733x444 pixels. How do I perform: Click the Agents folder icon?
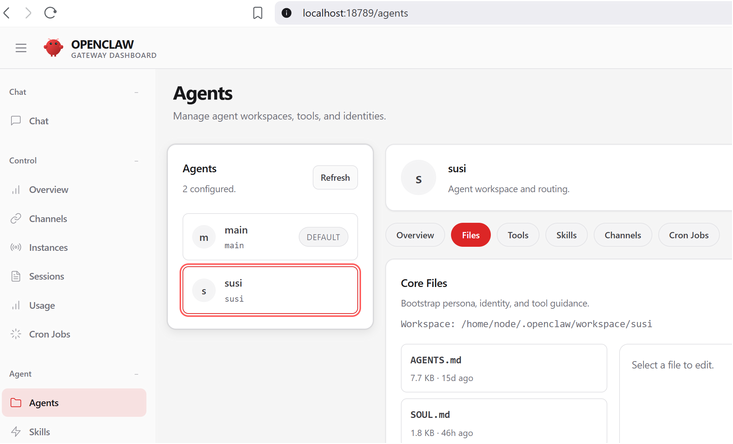click(x=16, y=403)
